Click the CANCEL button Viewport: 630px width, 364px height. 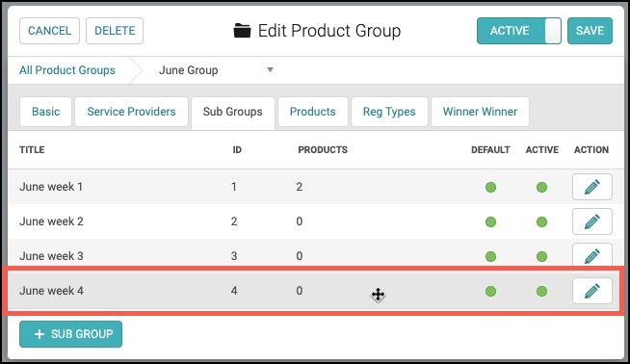tap(49, 31)
